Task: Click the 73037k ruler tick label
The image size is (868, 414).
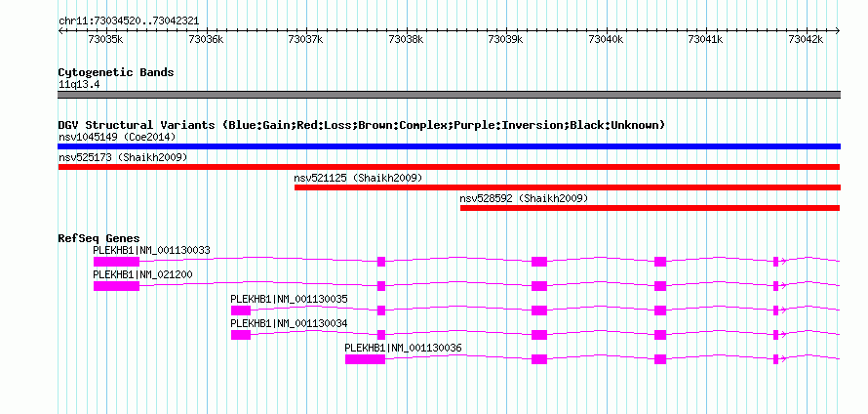Action: tap(305, 39)
